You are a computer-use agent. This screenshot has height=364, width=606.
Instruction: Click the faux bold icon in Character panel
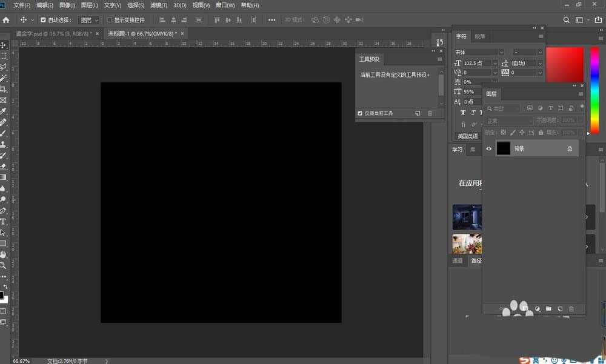[463, 113]
